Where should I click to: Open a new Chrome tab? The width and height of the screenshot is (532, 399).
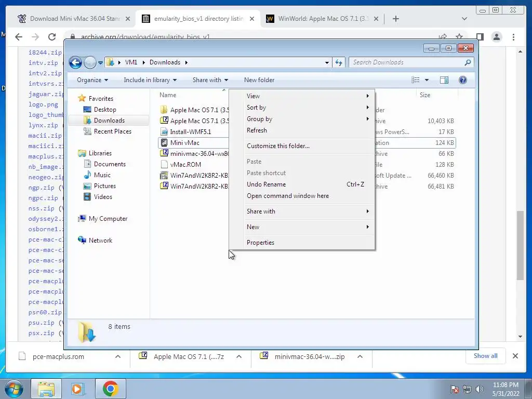pos(395,19)
